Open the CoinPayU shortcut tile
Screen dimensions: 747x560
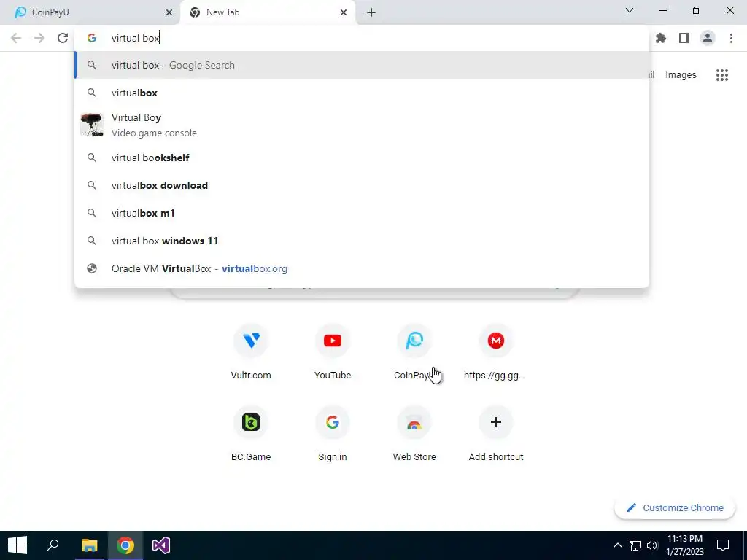coord(414,352)
